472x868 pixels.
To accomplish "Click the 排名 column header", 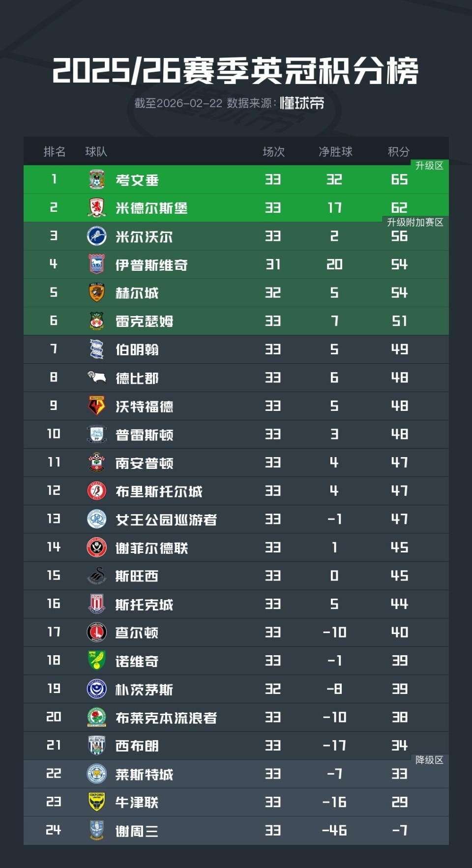I will pos(55,152).
